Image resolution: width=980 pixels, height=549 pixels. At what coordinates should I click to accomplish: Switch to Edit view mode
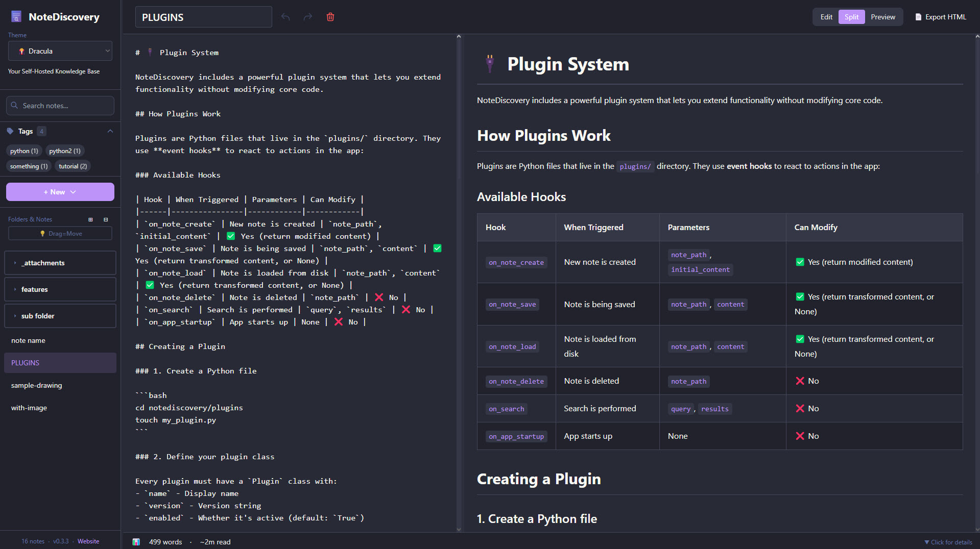pyautogui.click(x=826, y=17)
